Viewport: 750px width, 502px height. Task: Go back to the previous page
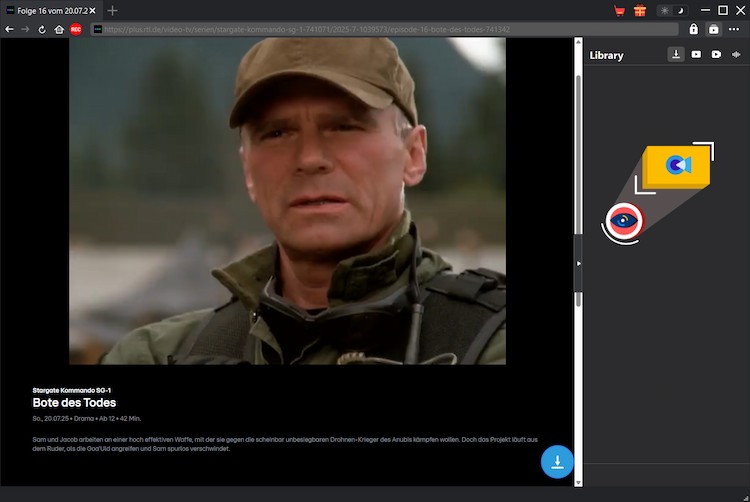point(9,30)
